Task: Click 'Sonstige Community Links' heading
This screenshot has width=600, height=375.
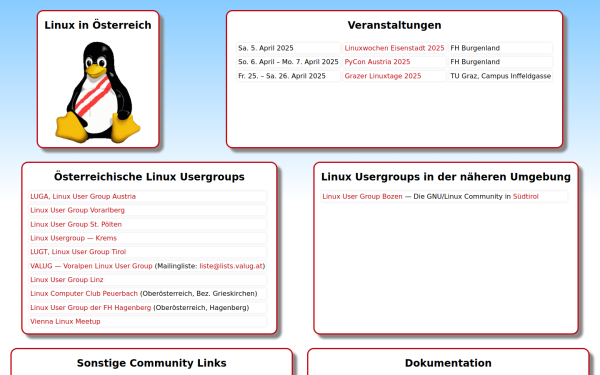Action: coord(152,363)
